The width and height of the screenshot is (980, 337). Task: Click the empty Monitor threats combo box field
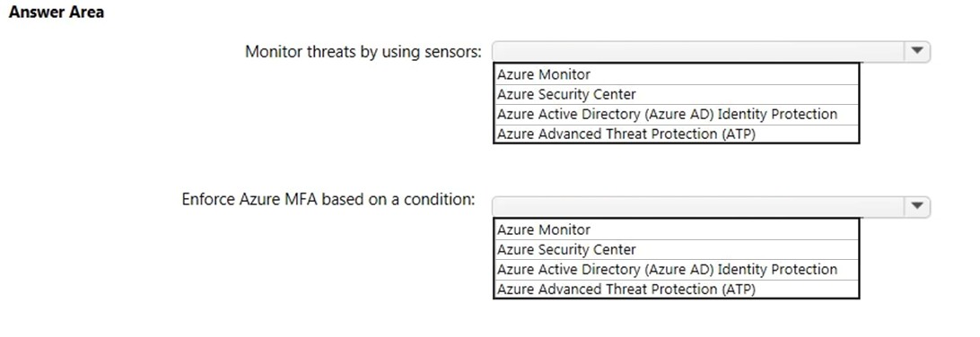coord(698,52)
